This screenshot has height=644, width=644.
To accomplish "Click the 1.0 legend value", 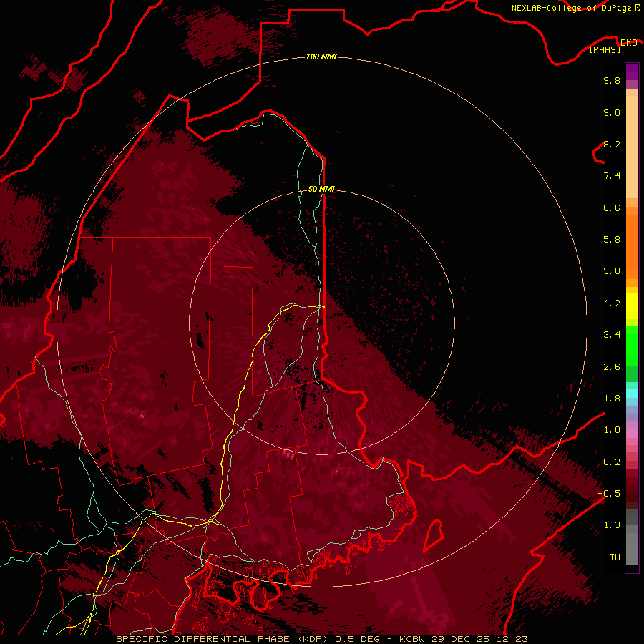I will 612,430.
